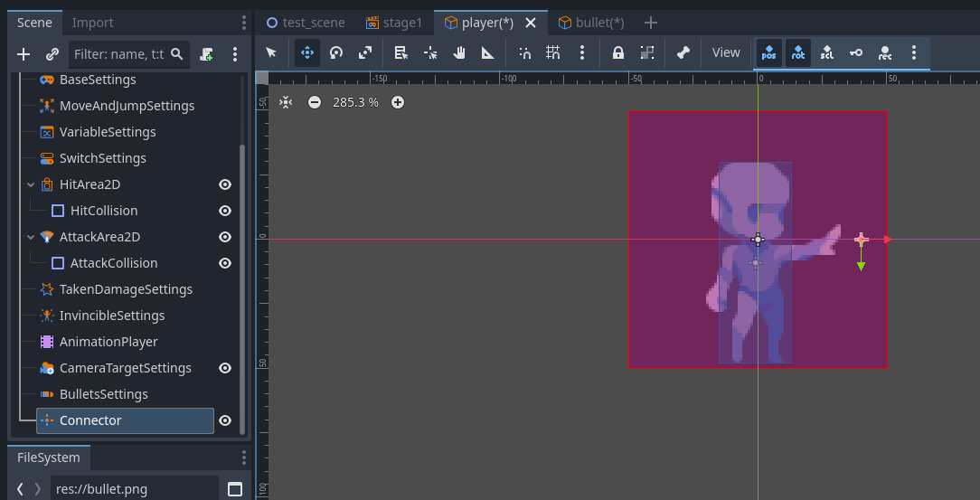Open snapping options three-dot menu

582,52
